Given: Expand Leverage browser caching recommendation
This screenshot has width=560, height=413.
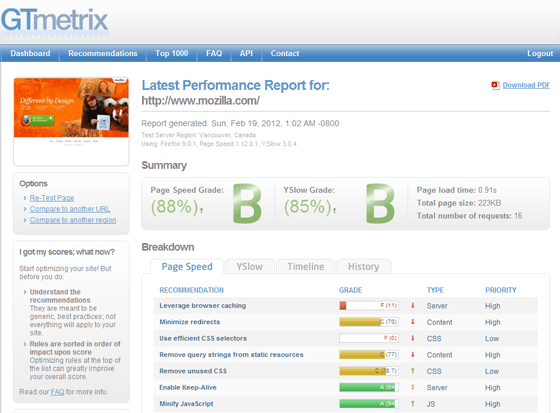Looking at the screenshot, I should click(203, 305).
